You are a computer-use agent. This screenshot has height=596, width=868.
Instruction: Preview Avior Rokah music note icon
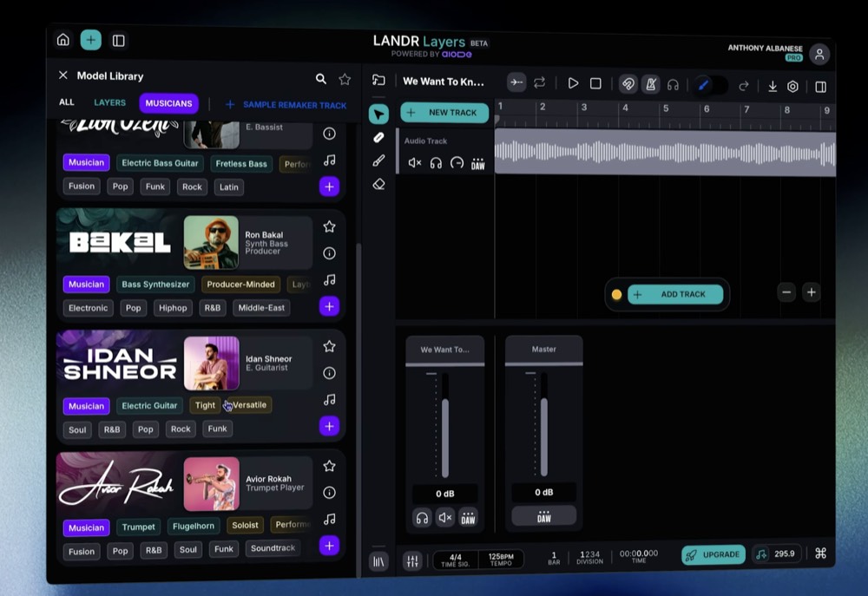(329, 519)
